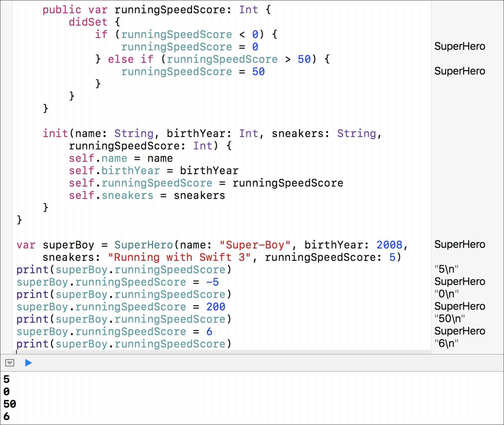
Task: Click the public var runningSpeedScore declaration
Action: coord(157,10)
